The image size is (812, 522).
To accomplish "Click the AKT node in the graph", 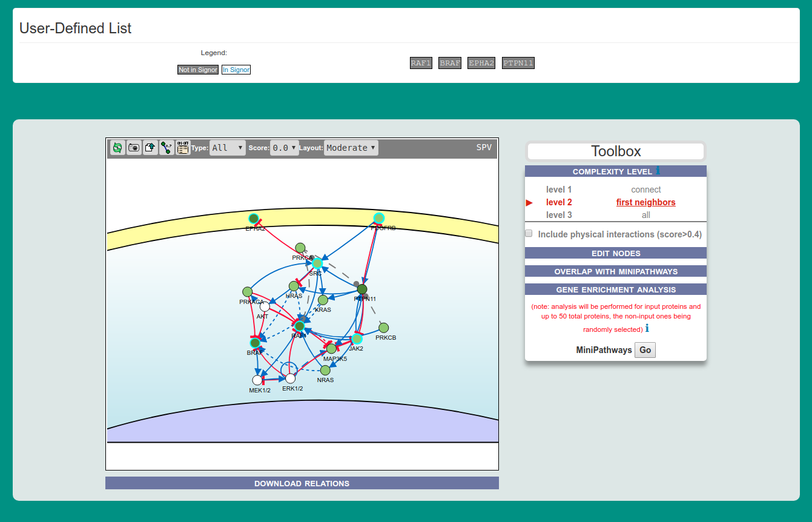I will (x=265, y=306).
